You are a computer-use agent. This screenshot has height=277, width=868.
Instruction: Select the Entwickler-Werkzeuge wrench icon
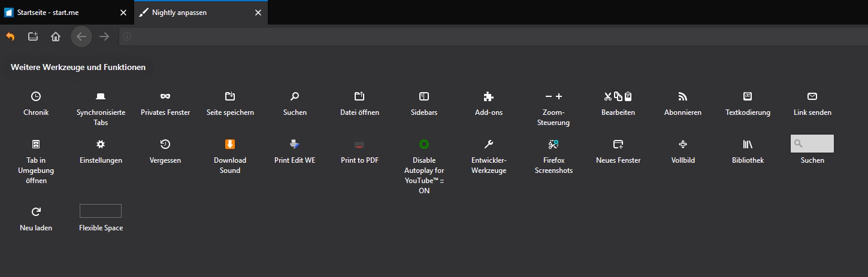(489, 144)
